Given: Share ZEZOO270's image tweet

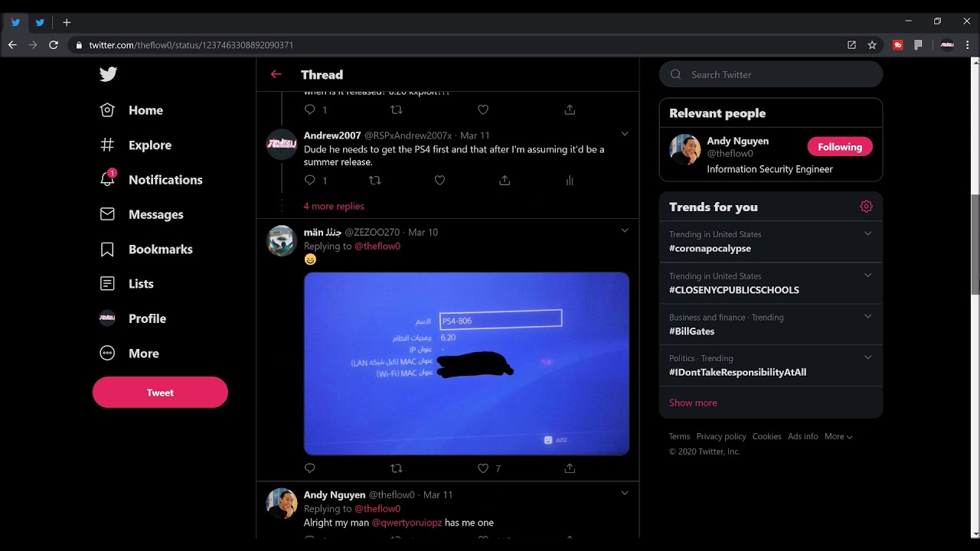Looking at the screenshot, I should (570, 468).
